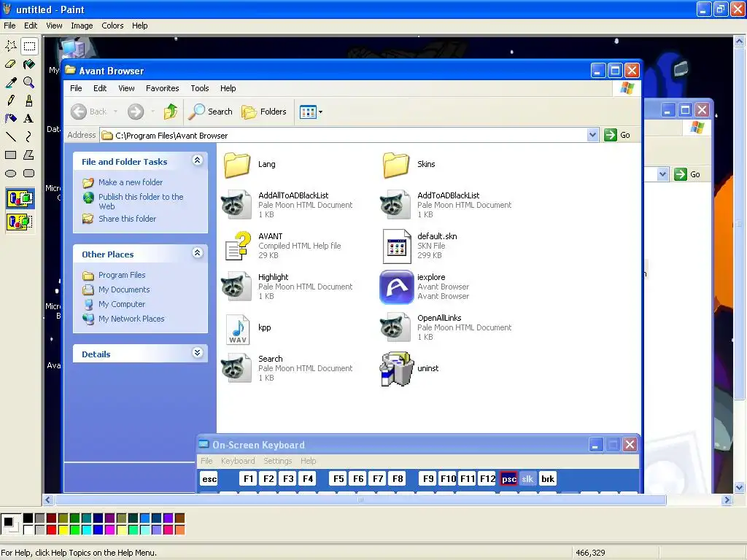747x560 pixels.
Task: Open Paint's Edit menu
Action: (x=31, y=26)
